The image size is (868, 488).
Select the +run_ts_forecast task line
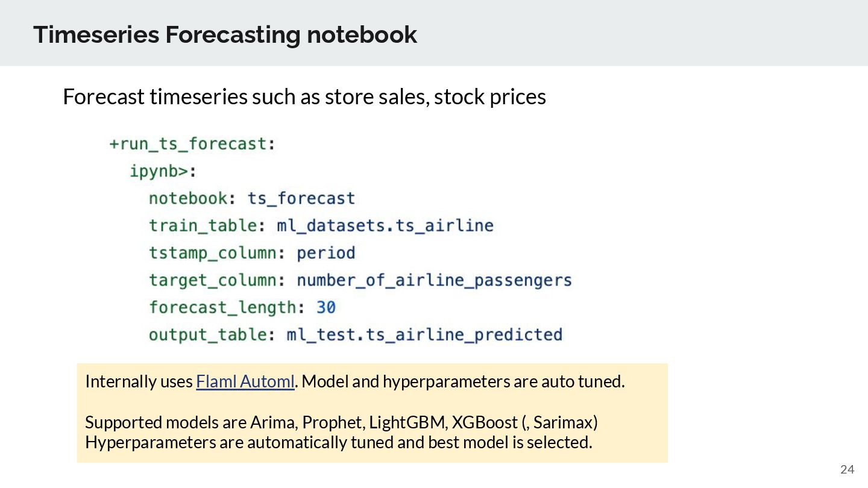pos(192,144)
